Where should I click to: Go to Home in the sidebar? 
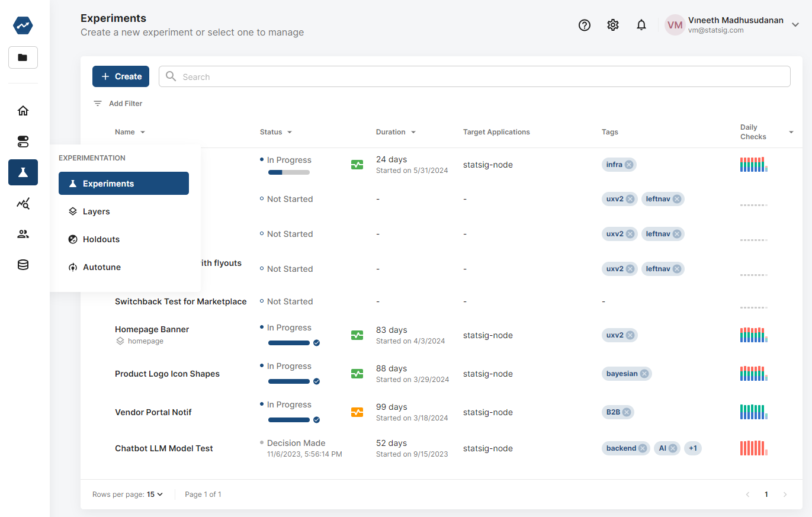pyautogui.click(x=23, y=111)
